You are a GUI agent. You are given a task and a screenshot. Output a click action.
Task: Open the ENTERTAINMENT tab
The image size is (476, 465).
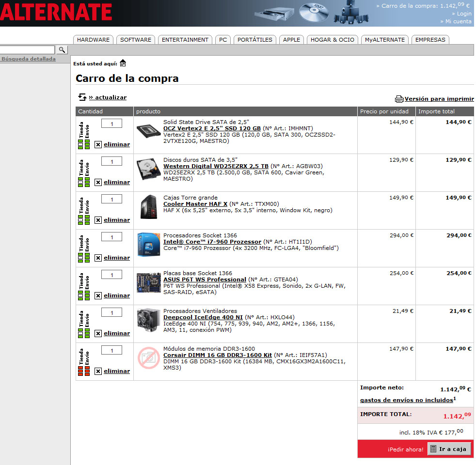pos(185,40)
